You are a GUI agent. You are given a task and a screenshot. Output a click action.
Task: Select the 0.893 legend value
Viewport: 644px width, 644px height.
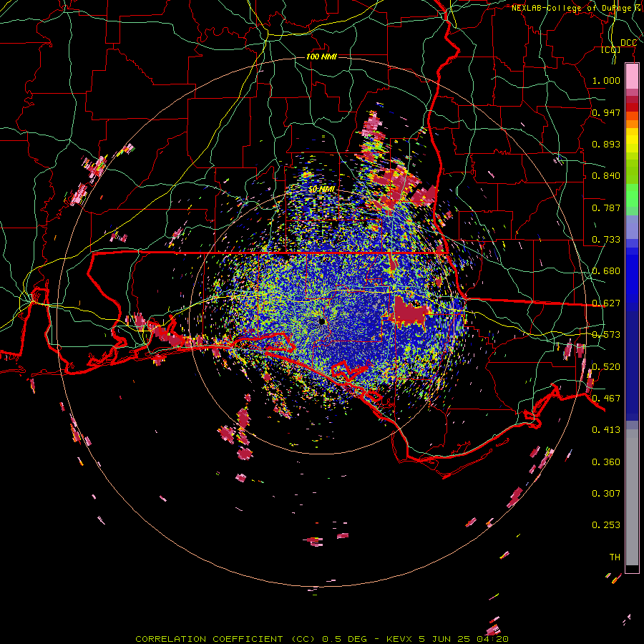coord(606,144)
